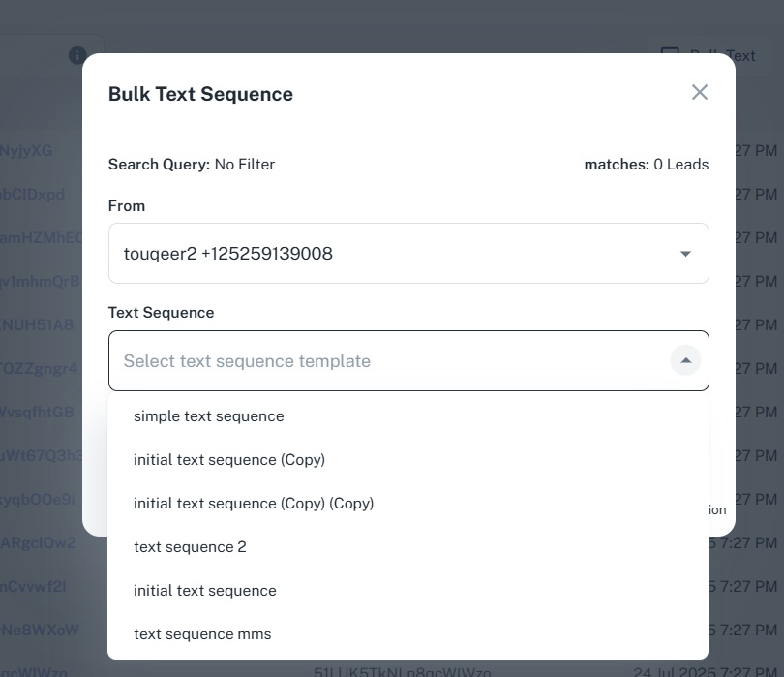Screen dimensions: 784x677
Task: Pick 'text sequence mms' option
Action: tap(202, 634)
